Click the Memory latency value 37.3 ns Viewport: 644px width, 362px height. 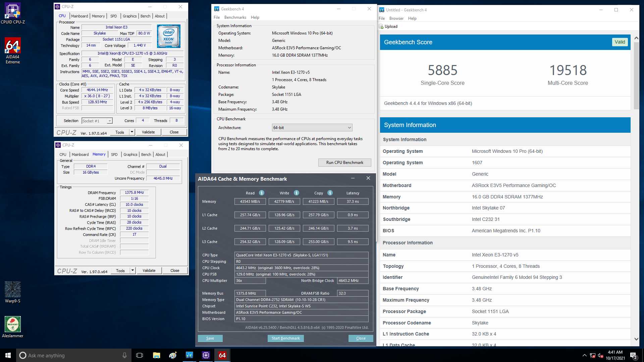point(353,201)
